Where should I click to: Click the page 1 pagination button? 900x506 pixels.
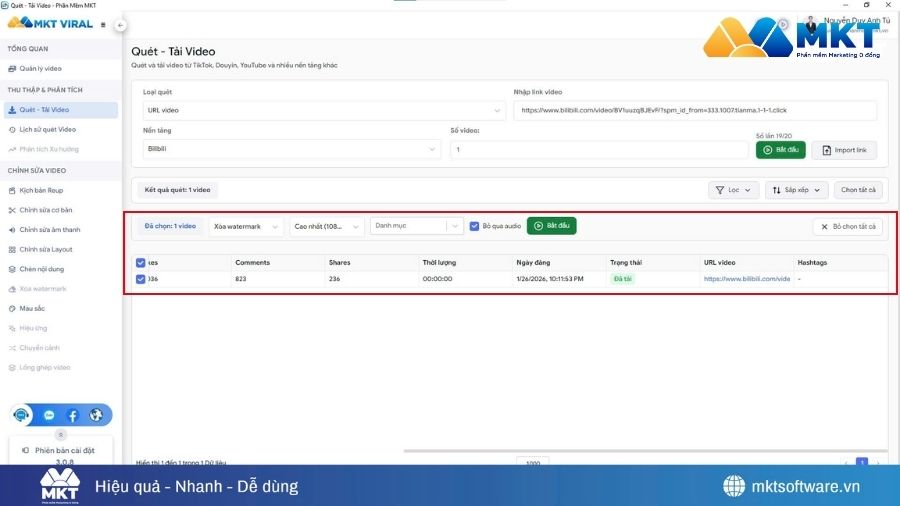862,461
